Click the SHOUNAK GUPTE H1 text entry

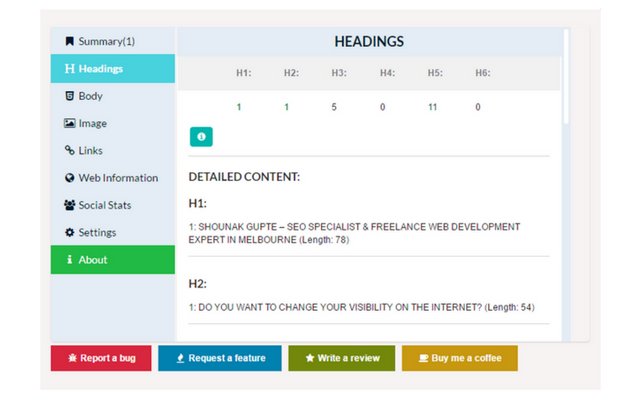click(x=354, y=233)
